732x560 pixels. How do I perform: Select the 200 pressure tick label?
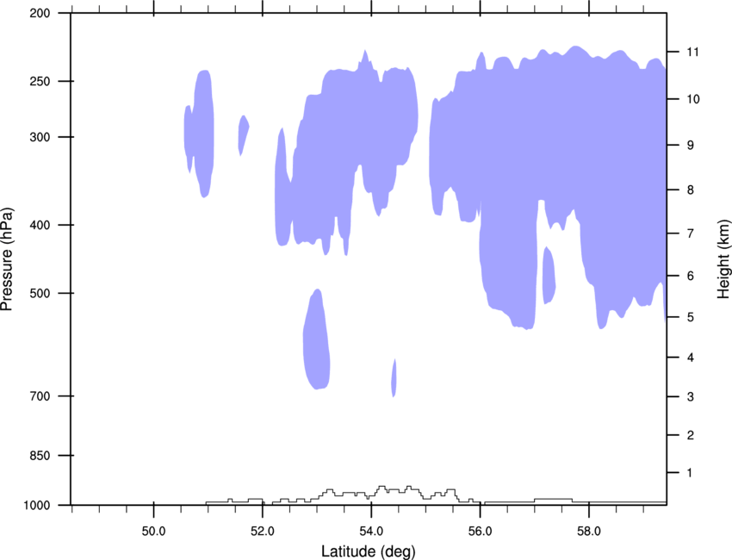40,13
